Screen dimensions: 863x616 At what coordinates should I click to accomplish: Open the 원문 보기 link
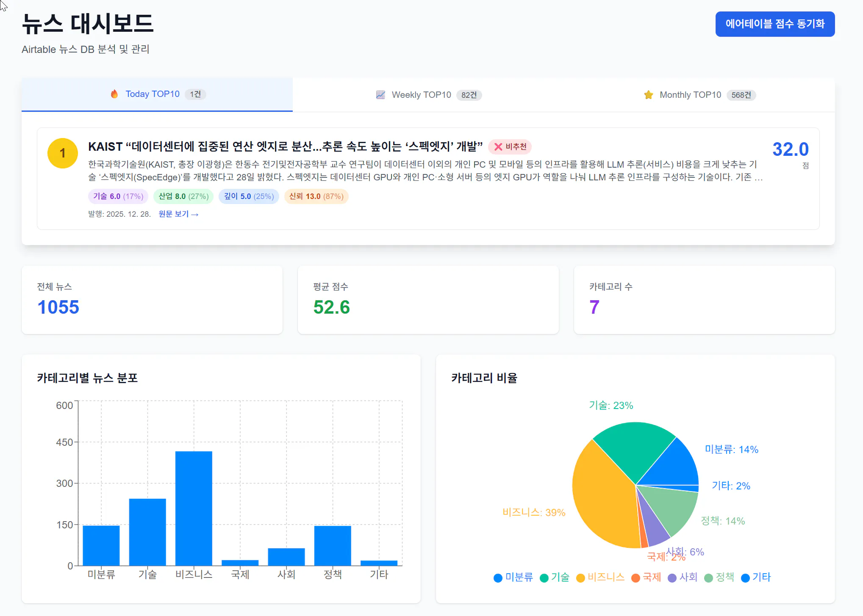pyautogui.click(x=178, y=214)
